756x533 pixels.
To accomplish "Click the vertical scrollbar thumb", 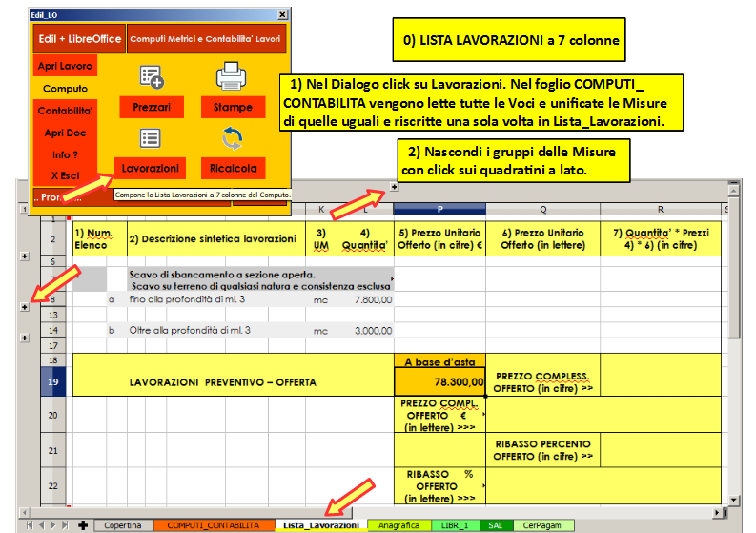I will 734,269.
